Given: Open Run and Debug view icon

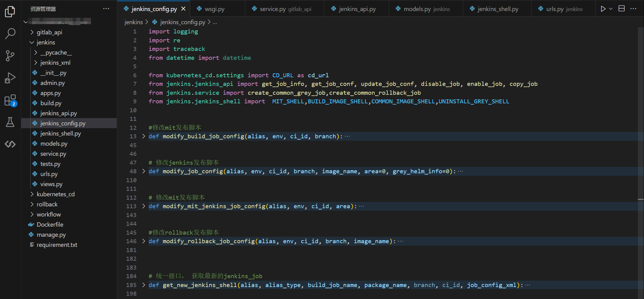Looking at the screenshot, I should (10, 78).
